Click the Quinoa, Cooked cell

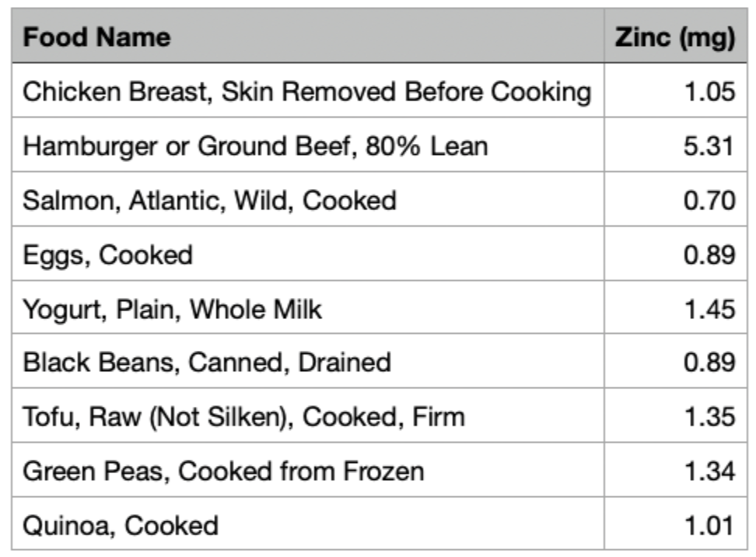(x=307, y=524)
